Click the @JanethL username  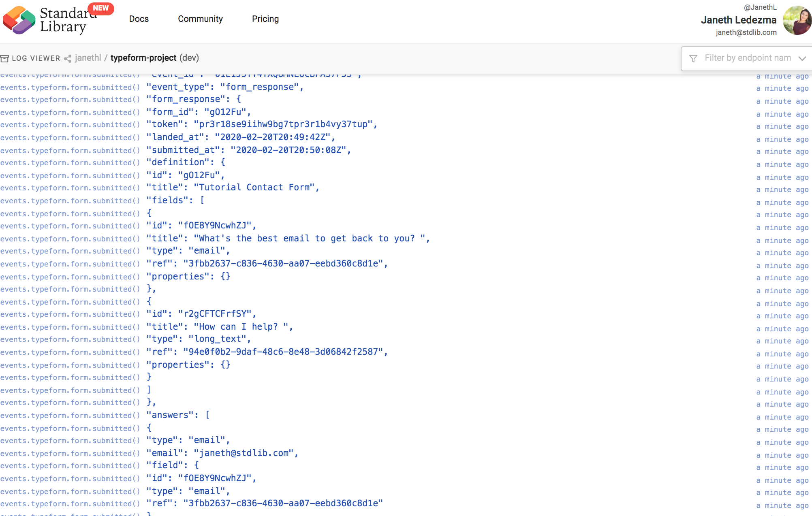pos(760,7)
